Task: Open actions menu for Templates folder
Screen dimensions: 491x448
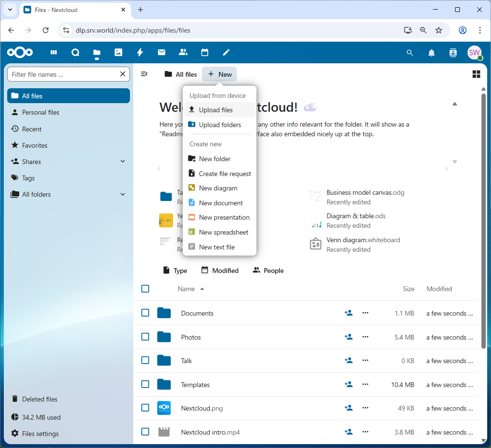Action: 365,384
